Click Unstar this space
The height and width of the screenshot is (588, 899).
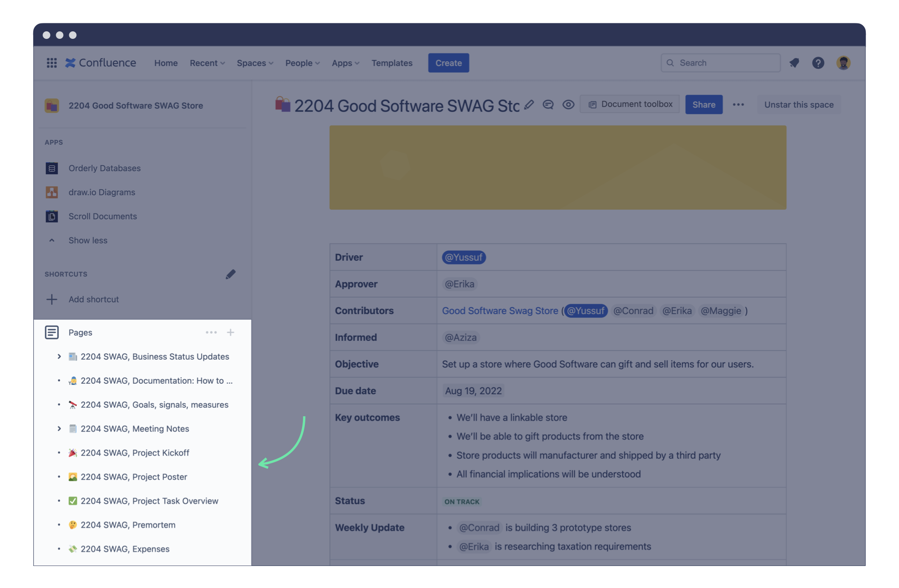pos(799,105)
